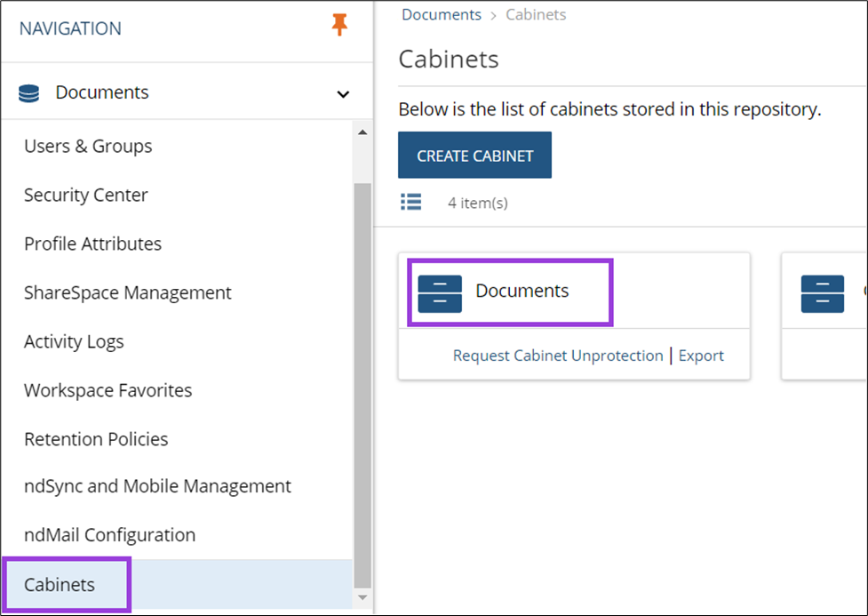The height and width of the screenshot is (616, 868).
Task: Click the orange pin navigation icon
Action: [x=339, y=26]
